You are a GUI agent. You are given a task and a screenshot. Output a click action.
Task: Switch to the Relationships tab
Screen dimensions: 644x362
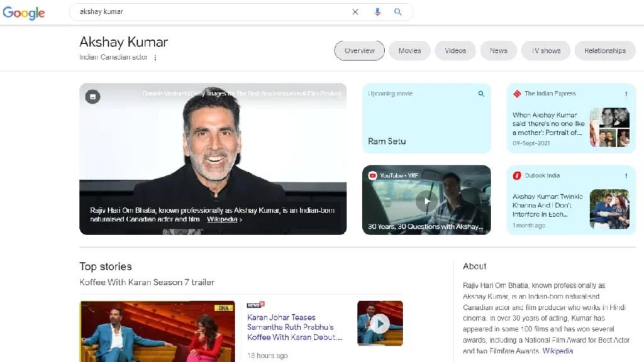tap(605, 50)
